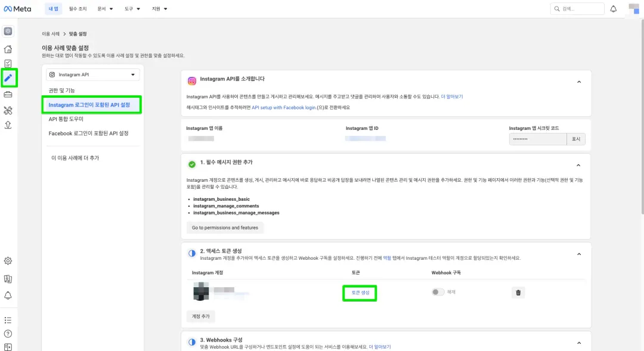Open the 지원 dropdown menu

click(x=159, y=8)
